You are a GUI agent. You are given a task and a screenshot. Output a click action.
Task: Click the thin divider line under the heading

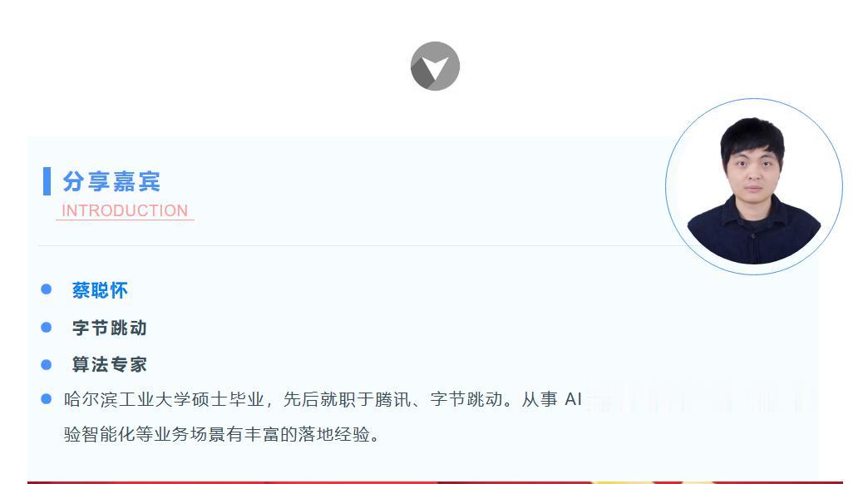(360, 245)
